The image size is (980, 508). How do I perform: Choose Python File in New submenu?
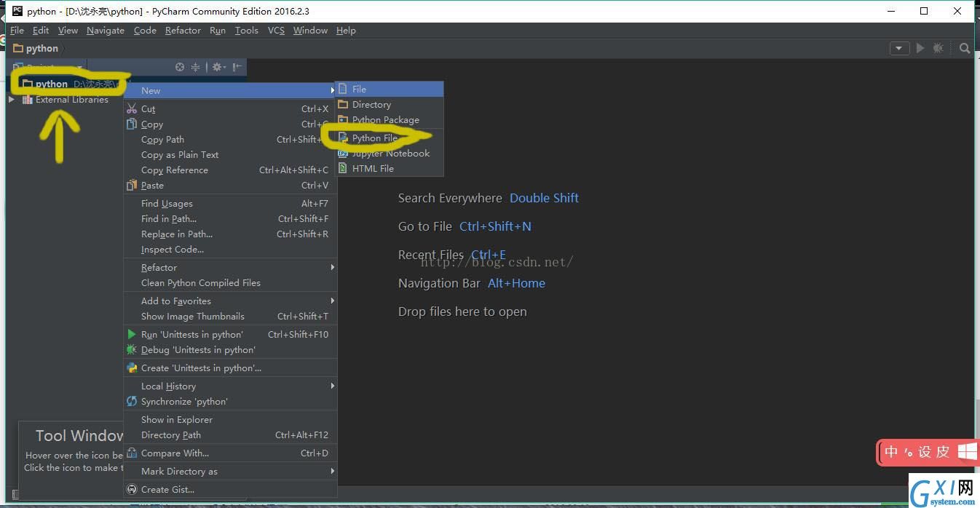tap(390, 138)
